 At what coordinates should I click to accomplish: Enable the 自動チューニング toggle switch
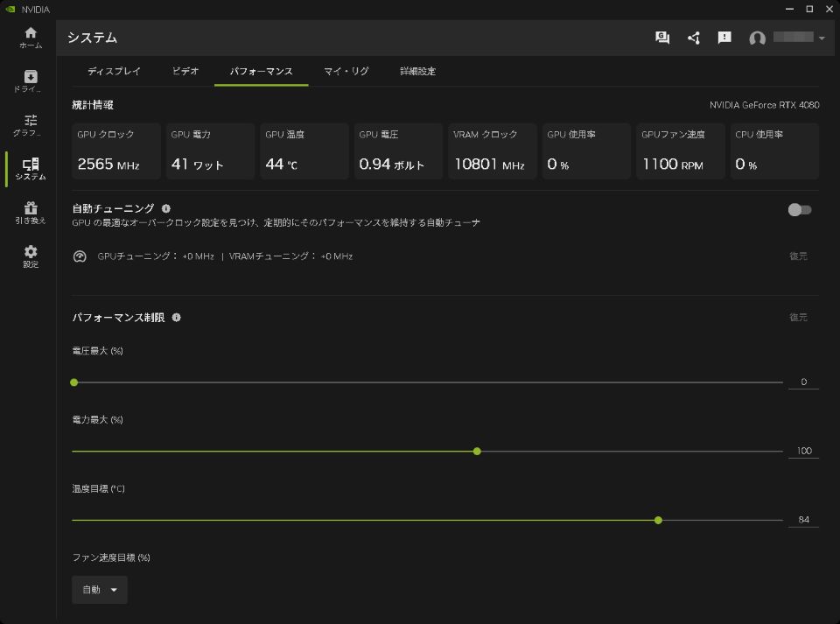pos(799,209)
